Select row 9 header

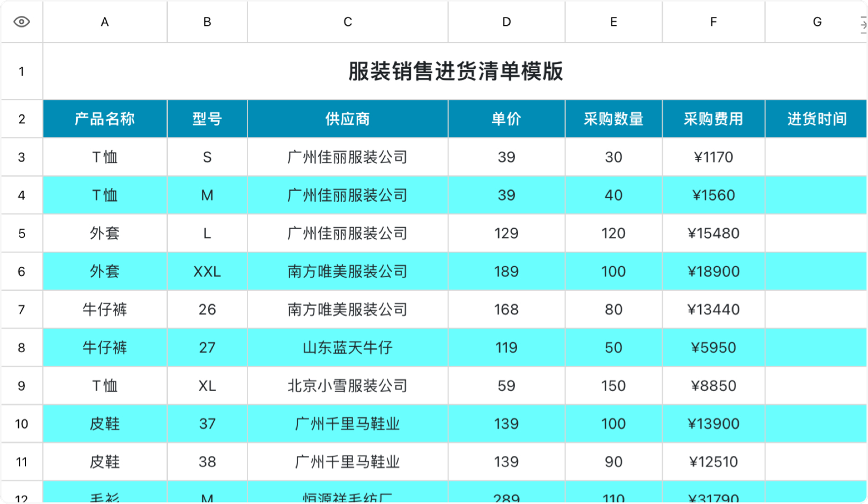(22, 386)
